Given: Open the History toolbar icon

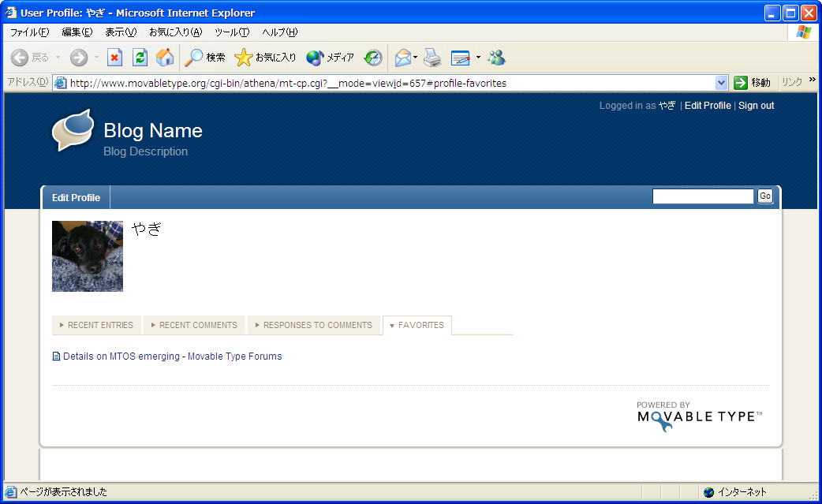Looking at the screenshot, I should pos(373,58).
